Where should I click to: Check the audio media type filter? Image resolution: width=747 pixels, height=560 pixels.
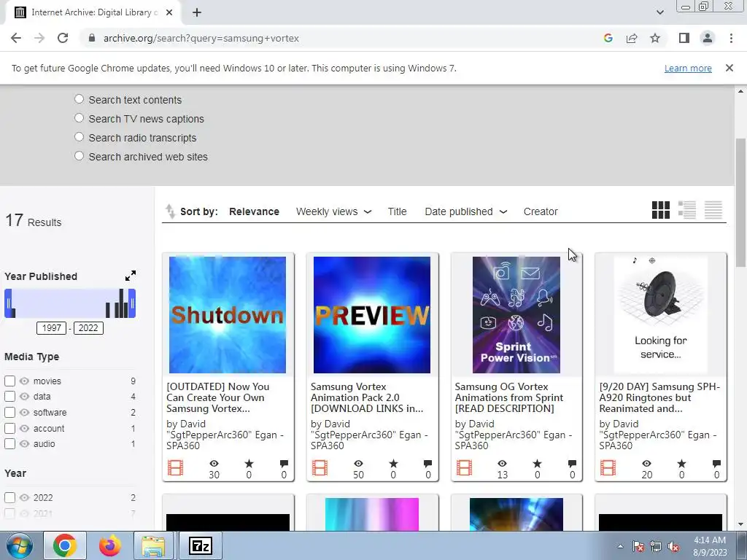[x=9, y=444]
